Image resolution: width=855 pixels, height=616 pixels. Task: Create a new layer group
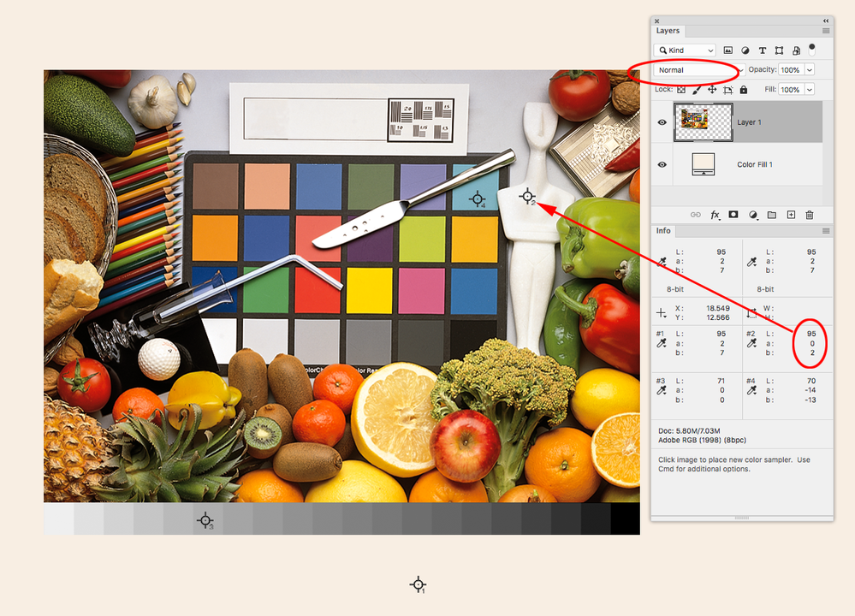click(x=772, y=215)
